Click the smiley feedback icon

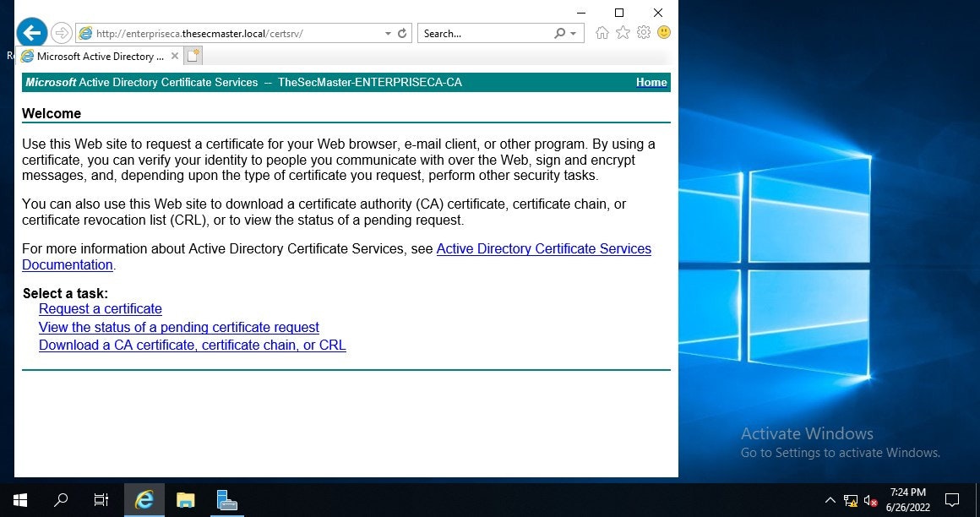coord(664,32)
